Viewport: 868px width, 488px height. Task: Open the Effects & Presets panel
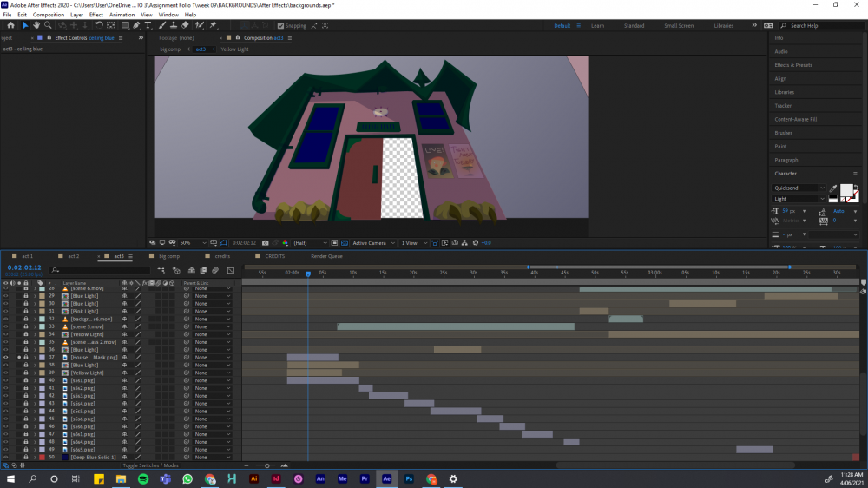click(x=793, y=65)
